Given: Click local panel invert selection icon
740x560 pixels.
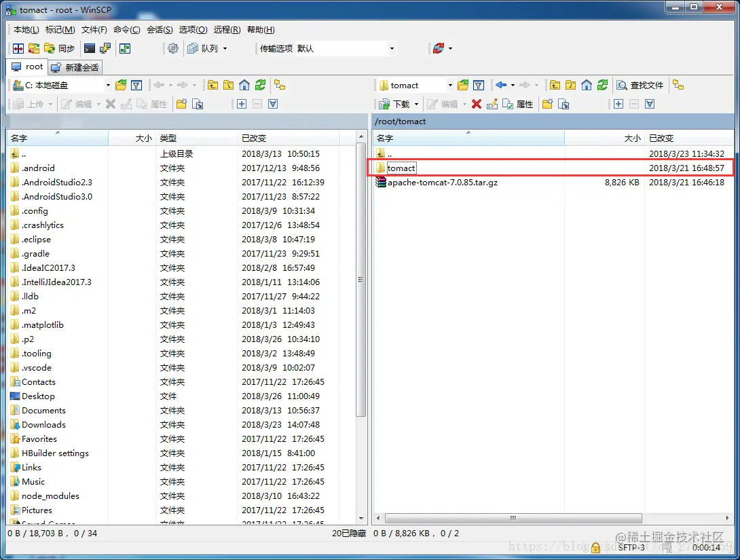Looking at the screenshot, I should pyautogui.click(x=273, y=104).
